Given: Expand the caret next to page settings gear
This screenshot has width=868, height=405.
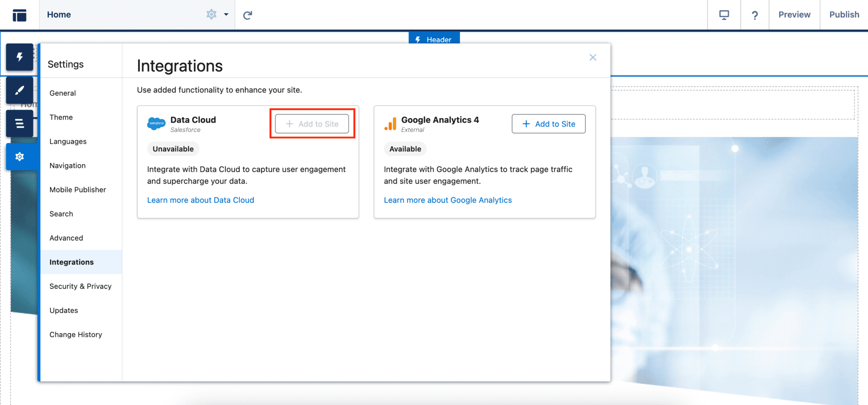Looking at the screenshot, I should pos(226,14).
